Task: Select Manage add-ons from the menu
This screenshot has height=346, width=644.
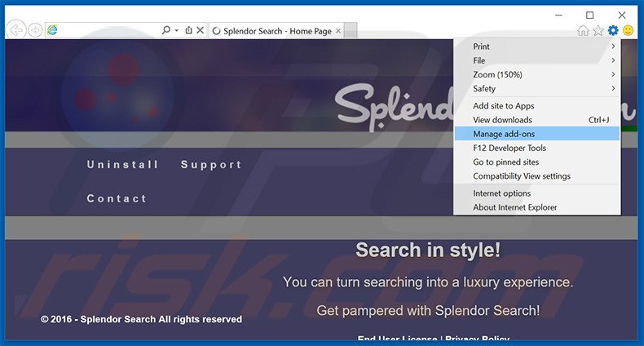Action: (x=537, y=134)
